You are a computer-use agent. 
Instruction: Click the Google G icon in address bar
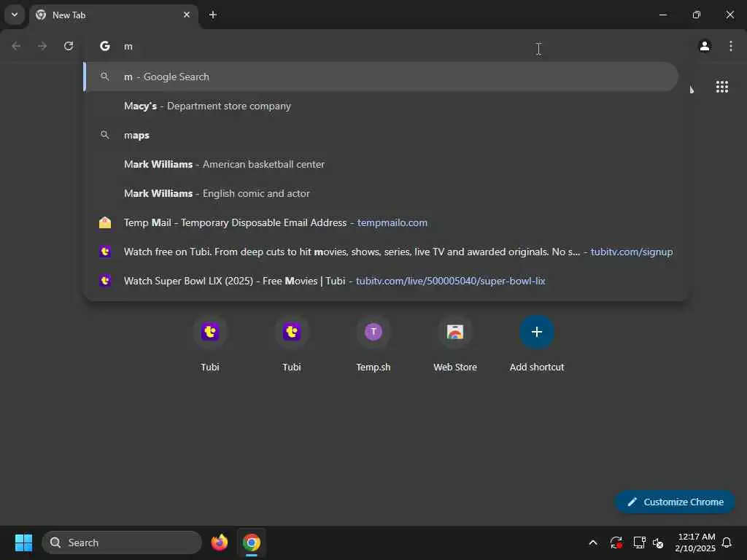(105, 46)
